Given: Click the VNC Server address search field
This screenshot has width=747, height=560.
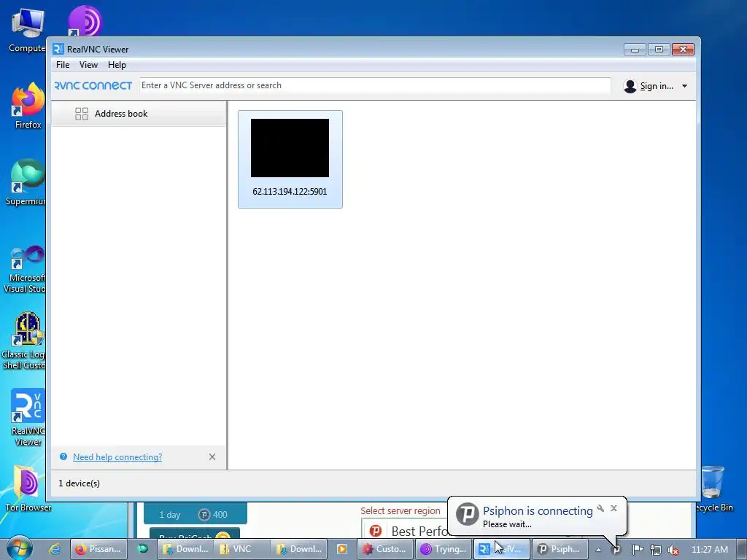Looking at the screenshot, I should point(375,86).
